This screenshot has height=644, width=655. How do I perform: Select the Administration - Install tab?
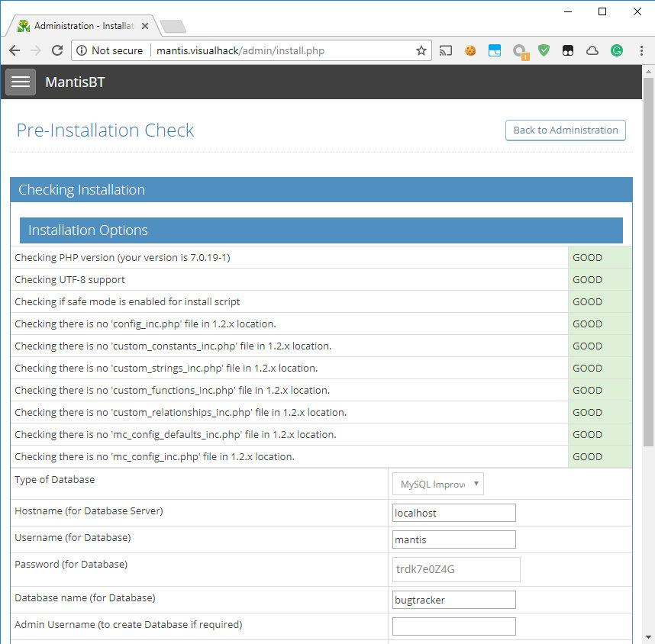pos(83,26)
